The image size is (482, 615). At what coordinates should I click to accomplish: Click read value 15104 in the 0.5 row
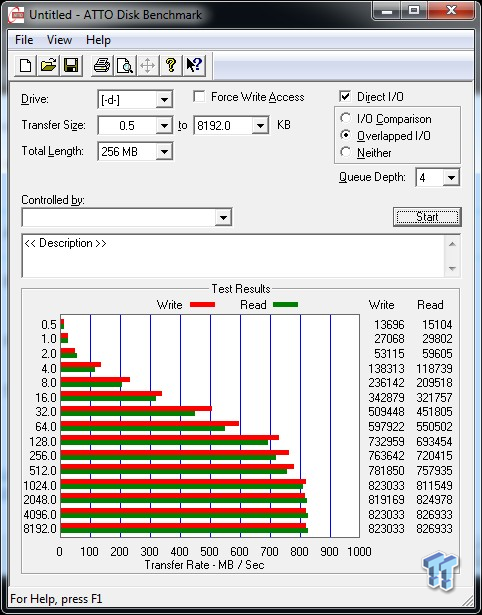point(437,325)
